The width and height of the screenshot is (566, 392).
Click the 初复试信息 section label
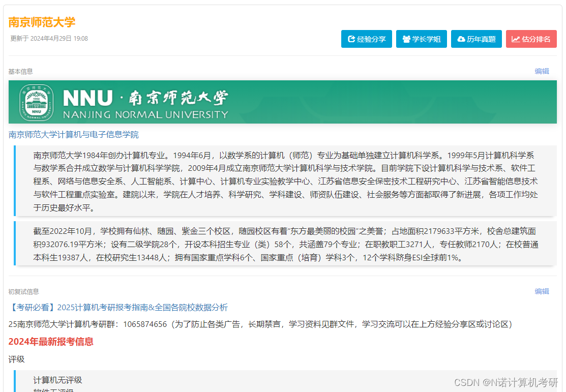tap(23, 292)
